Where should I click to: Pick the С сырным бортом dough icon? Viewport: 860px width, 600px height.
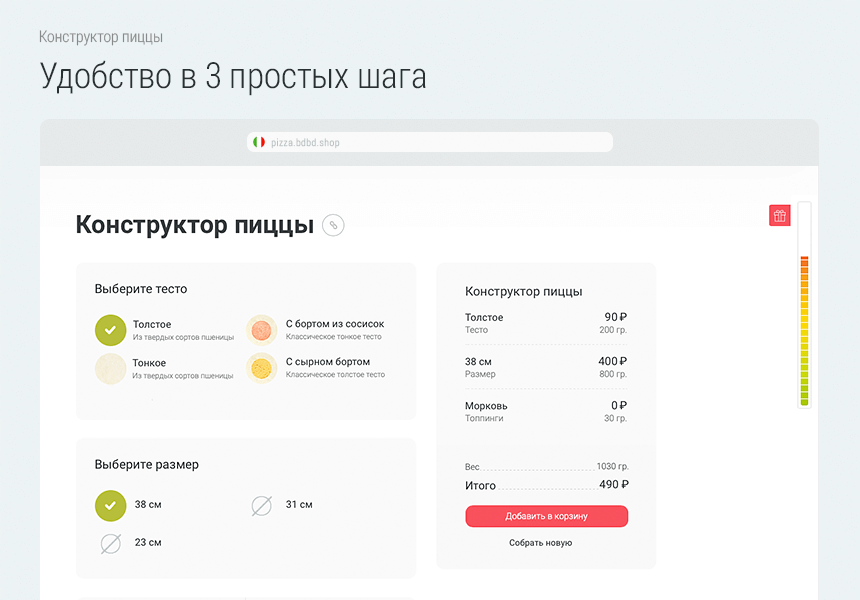(262, 368)
